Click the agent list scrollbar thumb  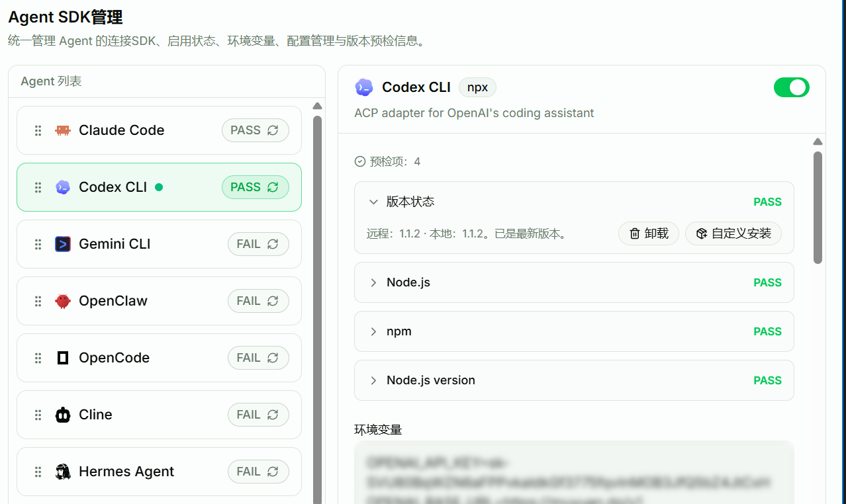tap(317, 310)
